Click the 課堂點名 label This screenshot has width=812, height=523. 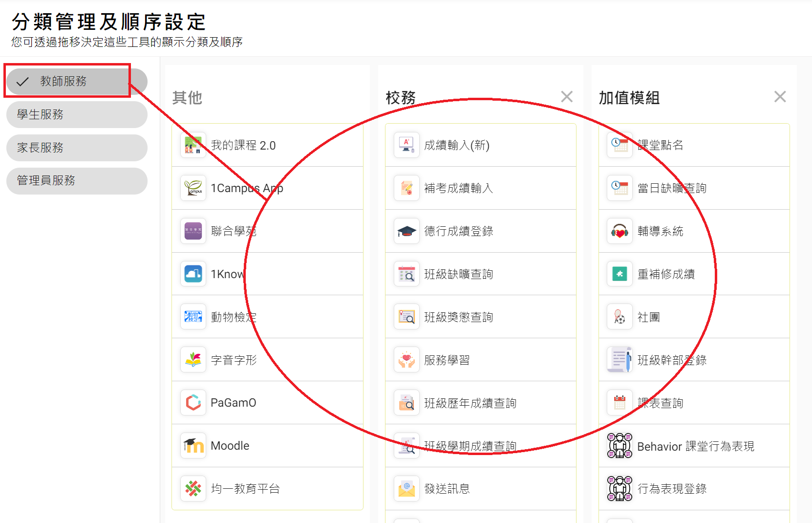pyautogui.click(x=661, y=145)
